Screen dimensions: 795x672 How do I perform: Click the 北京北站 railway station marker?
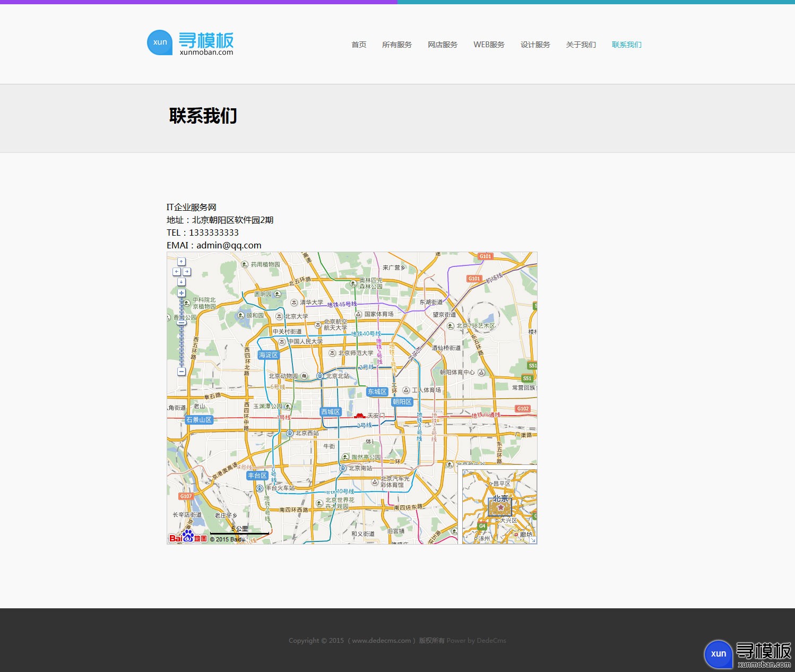320,376
